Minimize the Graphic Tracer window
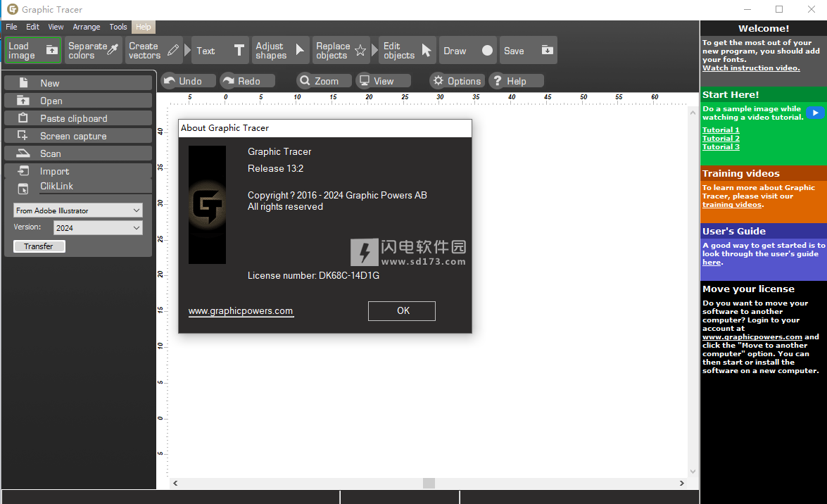827x504 pixels. coord(747,9)
